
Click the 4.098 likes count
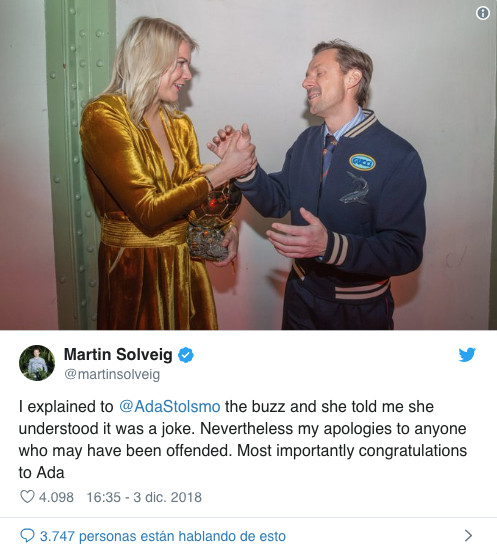click(56, 497)
